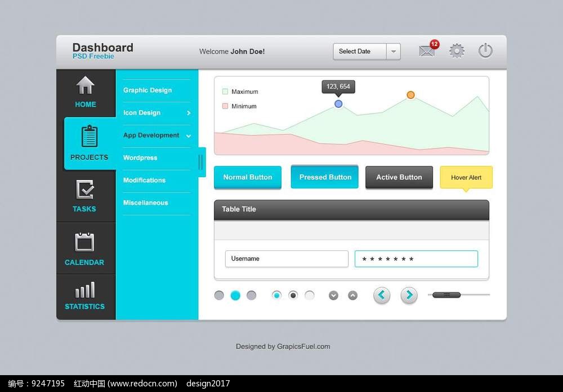Collapse the App Development submenu chevron
Screen dimensions: 563x392
189,136
